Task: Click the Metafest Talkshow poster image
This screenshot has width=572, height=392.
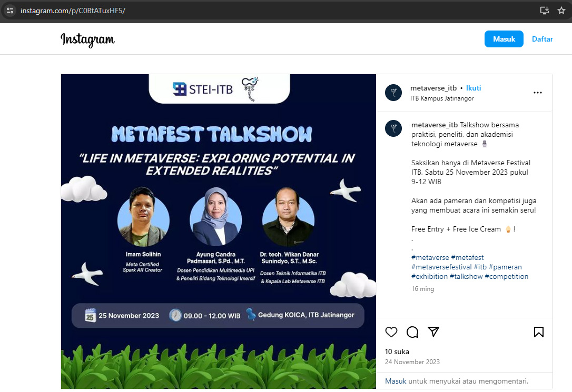Action: [x=218, y=232]
